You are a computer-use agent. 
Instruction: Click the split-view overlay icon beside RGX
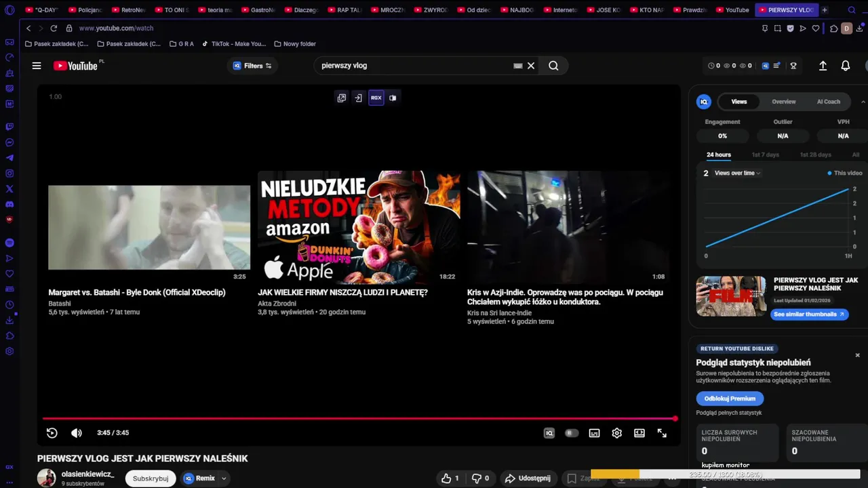pyautogui.click(x=393, y=98)
